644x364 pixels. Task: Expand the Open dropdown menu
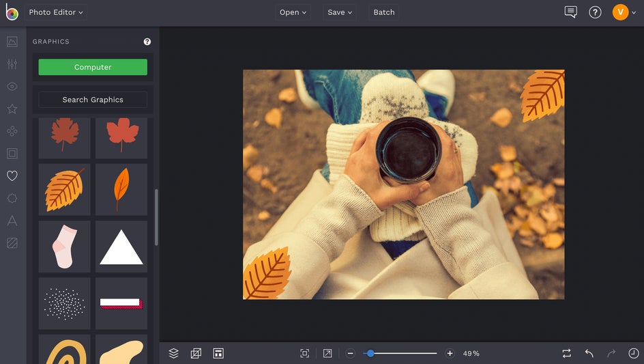(x=293, y=12)
